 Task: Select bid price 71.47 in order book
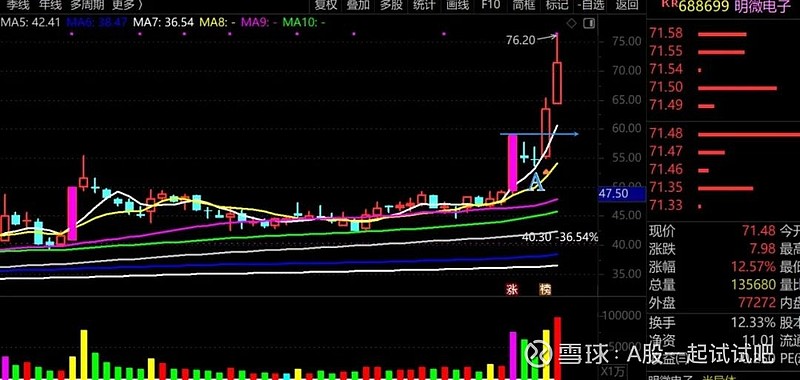pyautogui.click(x=666, y=151)
